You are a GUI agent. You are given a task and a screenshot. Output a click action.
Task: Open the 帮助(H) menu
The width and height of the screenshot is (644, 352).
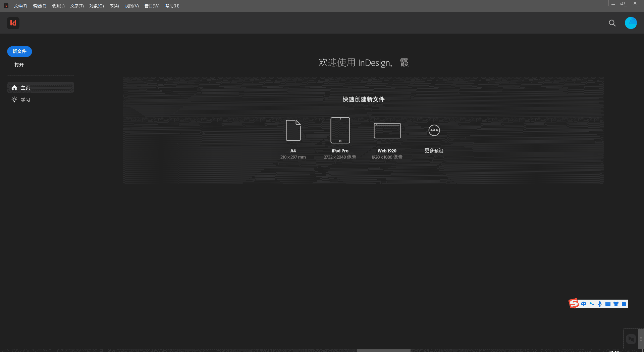(172, 6)
